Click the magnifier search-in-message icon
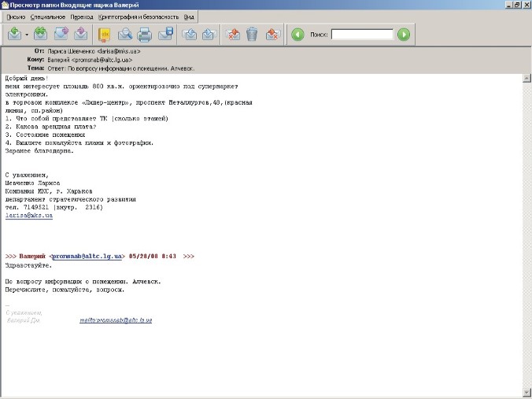532x399 pixels. [x=125, y=35]
